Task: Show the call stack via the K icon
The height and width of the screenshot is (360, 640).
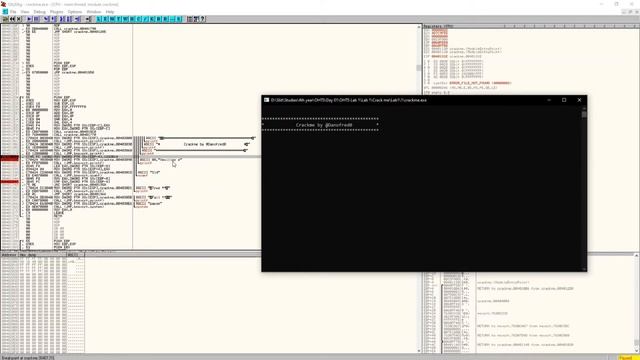Action: pyautogui.click(x=151, y=19)
